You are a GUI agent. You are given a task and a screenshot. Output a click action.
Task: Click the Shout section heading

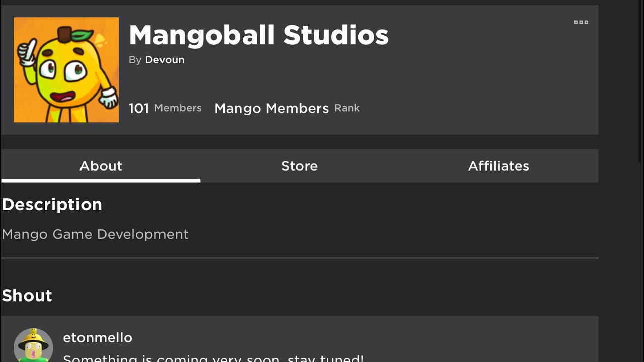click(x=27, y=295)
